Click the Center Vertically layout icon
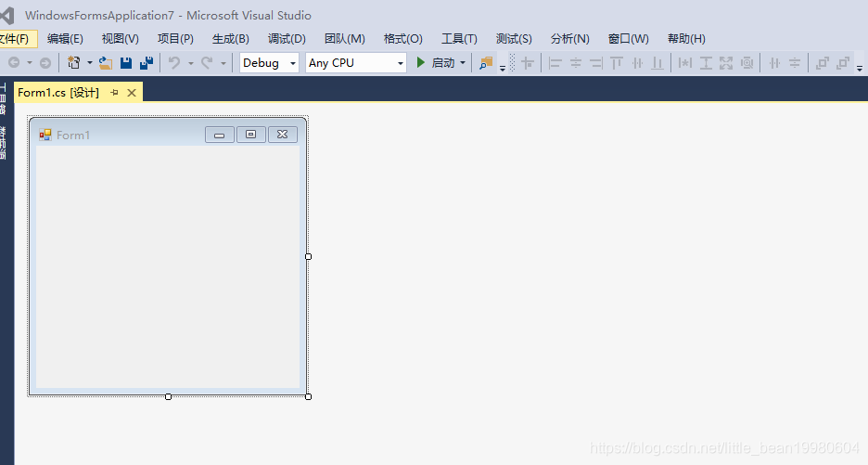Screen dimensions: 868x465 point(795,62)
